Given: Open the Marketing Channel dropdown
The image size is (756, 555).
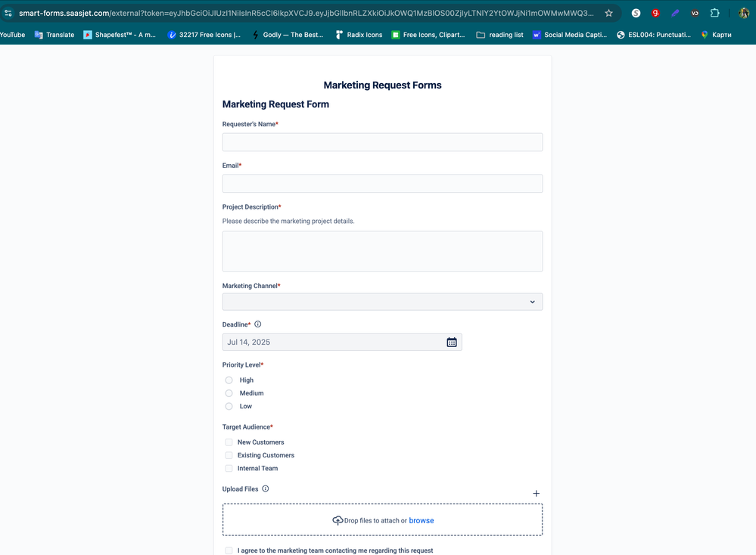Looking at the screenshot, I should (x=382, y=301).
